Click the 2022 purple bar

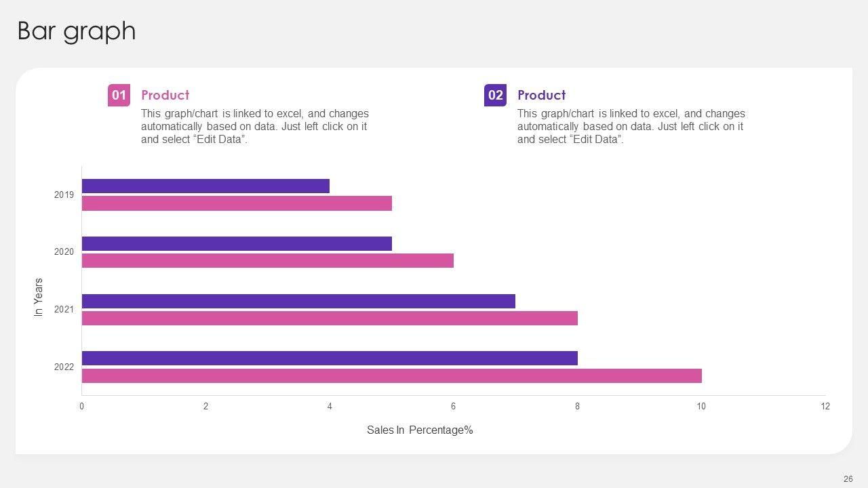coord(330,358)
